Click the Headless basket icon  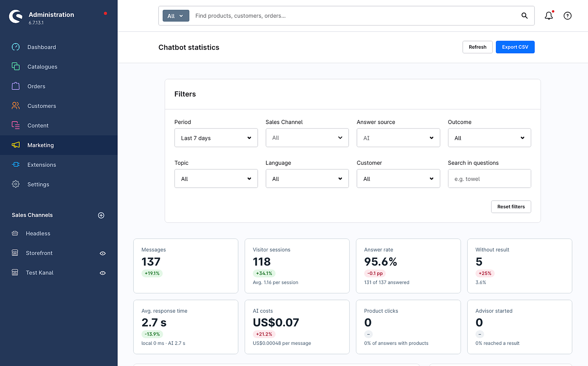15,233
